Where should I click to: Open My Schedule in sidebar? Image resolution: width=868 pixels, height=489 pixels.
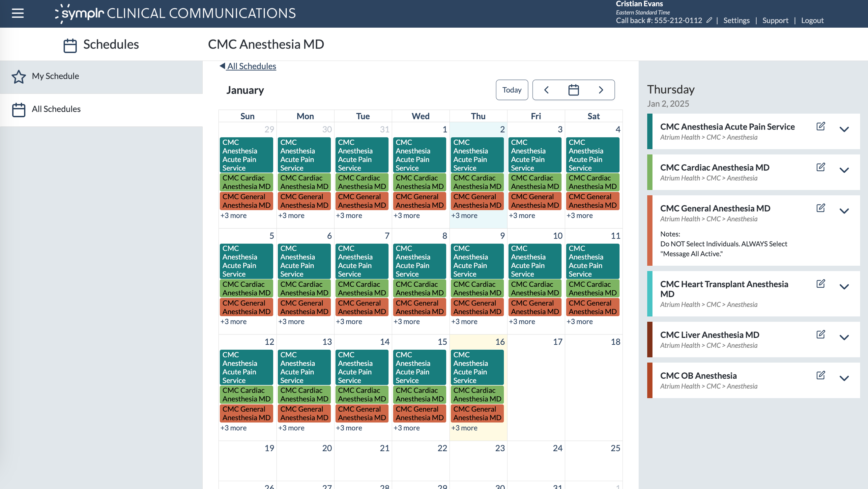(x=101, y=76)
